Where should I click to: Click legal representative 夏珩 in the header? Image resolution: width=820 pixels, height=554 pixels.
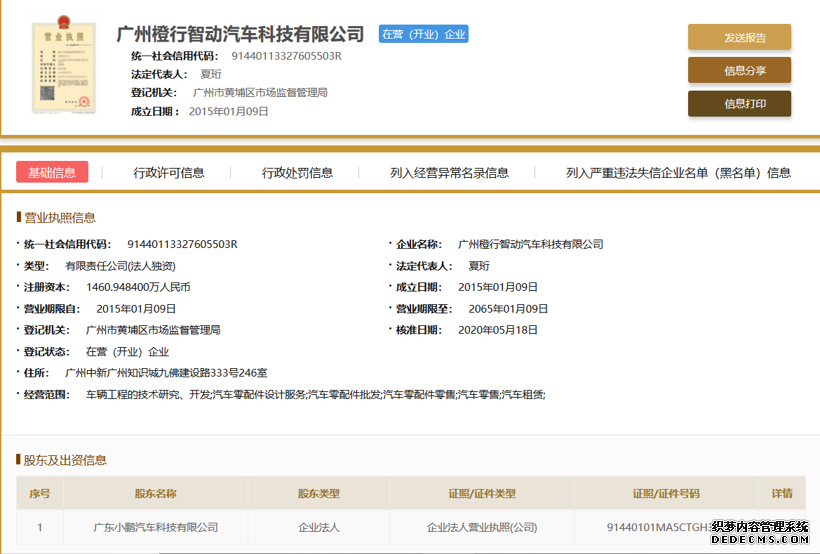[x=211, y=74]
